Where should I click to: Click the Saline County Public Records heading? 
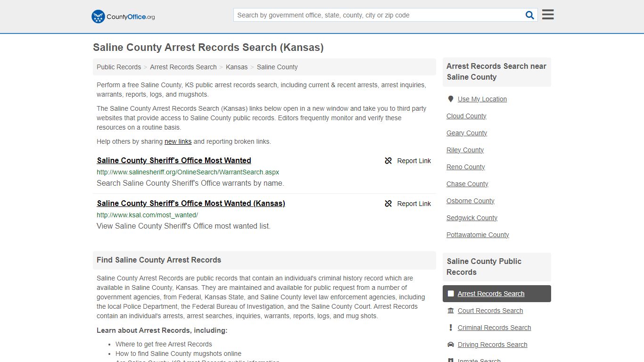[484, 267]
